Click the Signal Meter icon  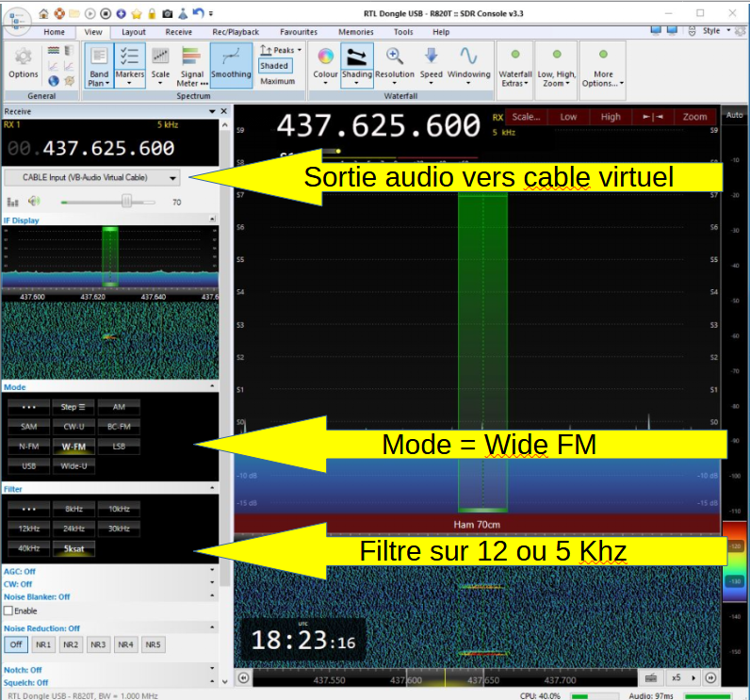(x=190, y=56)
